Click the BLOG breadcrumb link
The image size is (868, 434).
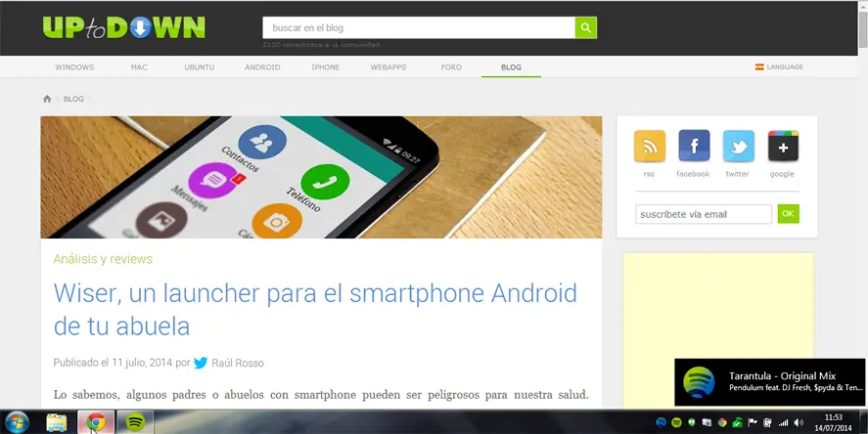(x=73, y=99)
